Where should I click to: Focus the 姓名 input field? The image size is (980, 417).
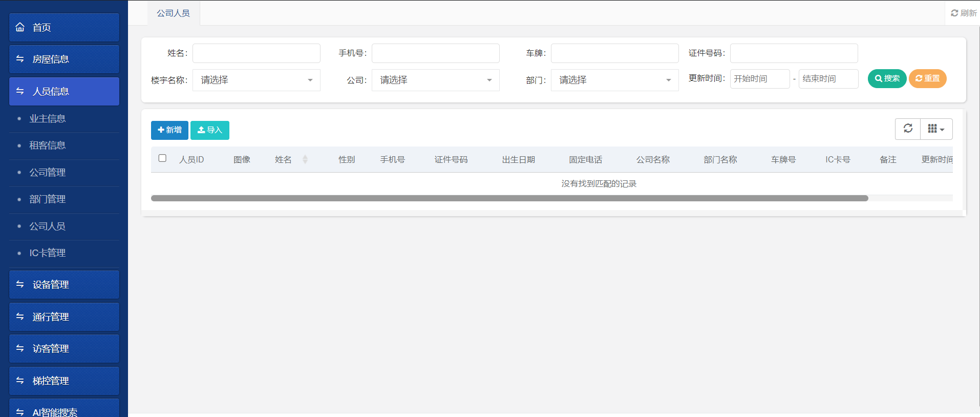257,53
